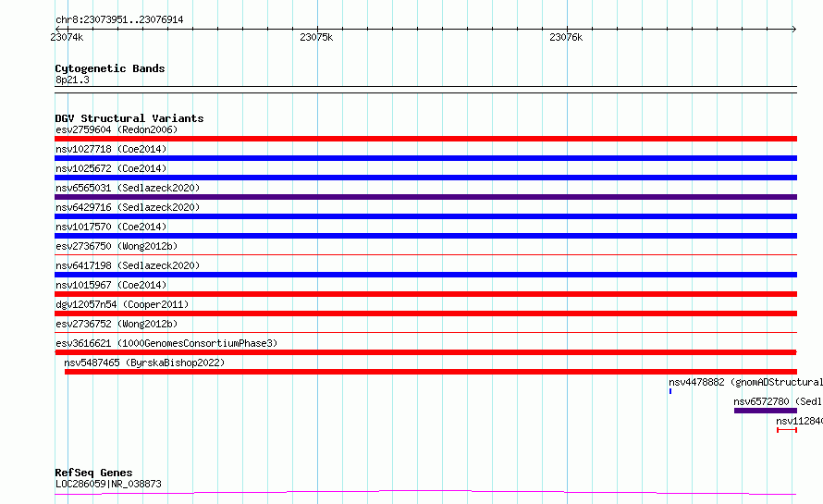Click the nsv6565031 (Sedlazeck2020) label

coord(128,188)
